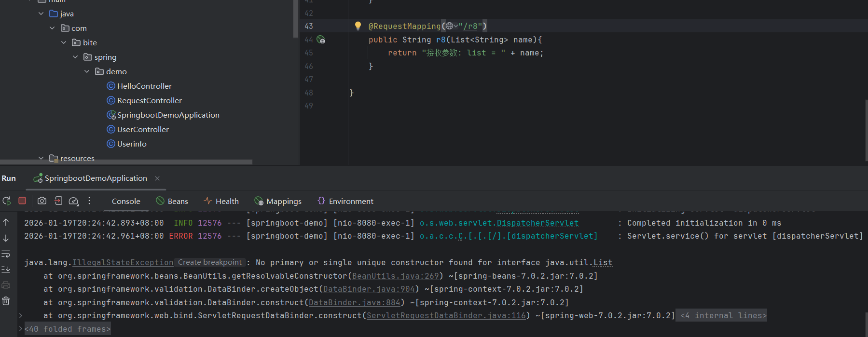Click the Create breakpoint button
The image size is (868, 337).
pyautogui.click(x=209, y=262)
